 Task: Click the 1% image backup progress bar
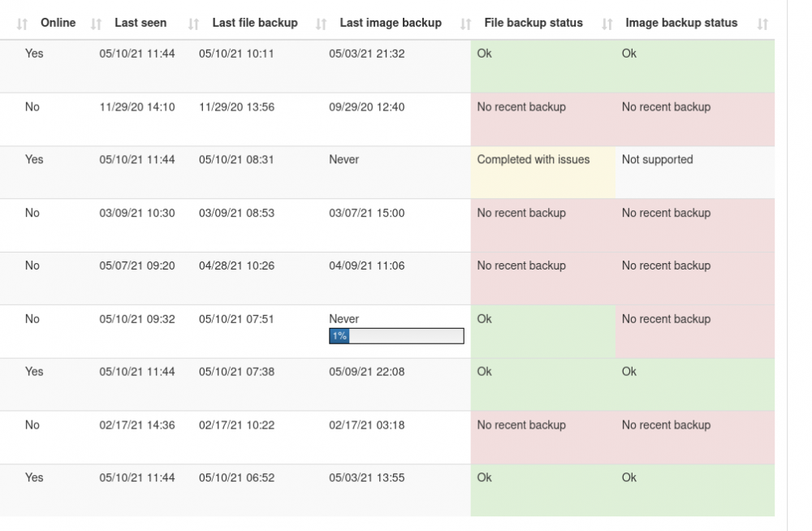point(397,336)
